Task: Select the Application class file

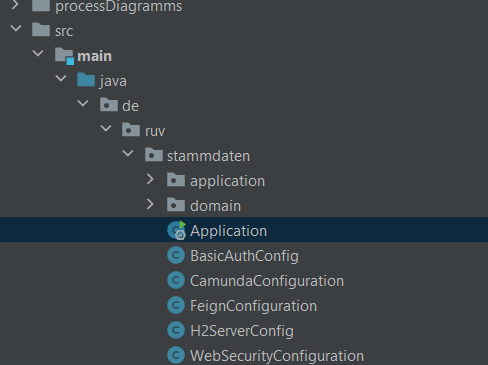Action: 229,231
